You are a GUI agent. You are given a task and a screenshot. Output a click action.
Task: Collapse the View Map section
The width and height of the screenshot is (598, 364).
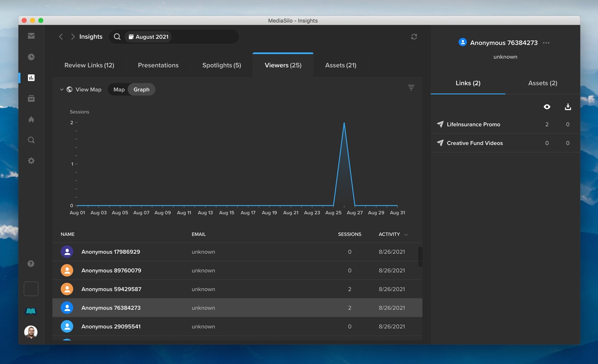pos(62,89)
